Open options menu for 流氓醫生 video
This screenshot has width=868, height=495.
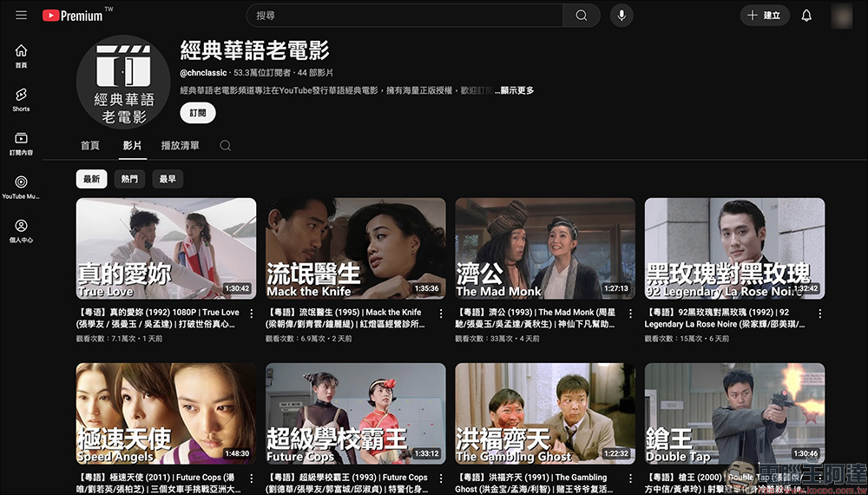(441, 314)
